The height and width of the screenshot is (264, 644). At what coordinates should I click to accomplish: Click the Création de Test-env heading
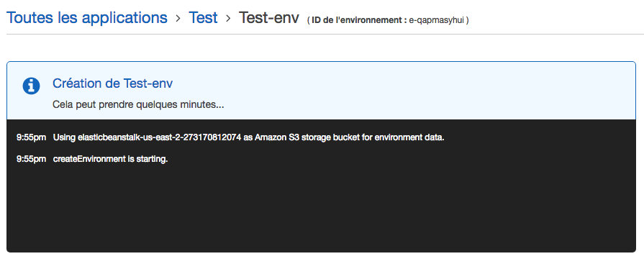(112, 83)
